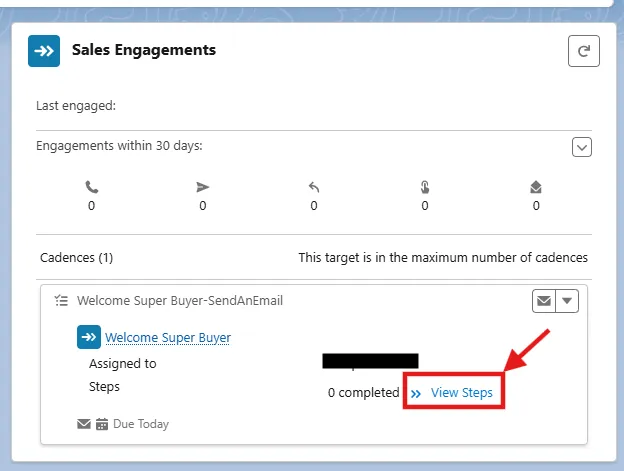Click the send email button on cadence step

pyautogui.click(x=544, y=300)
